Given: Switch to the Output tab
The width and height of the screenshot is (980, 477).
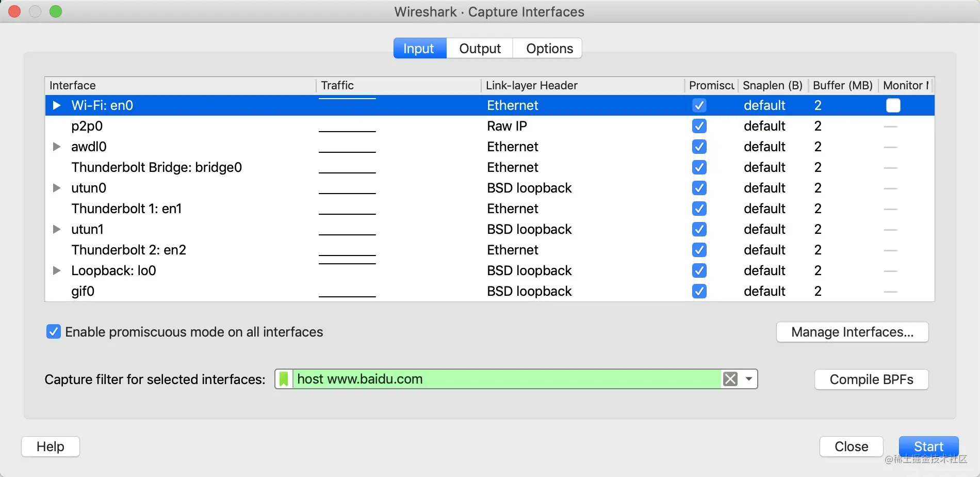Looking at the screenshot, I should click(x=480, y=49).
